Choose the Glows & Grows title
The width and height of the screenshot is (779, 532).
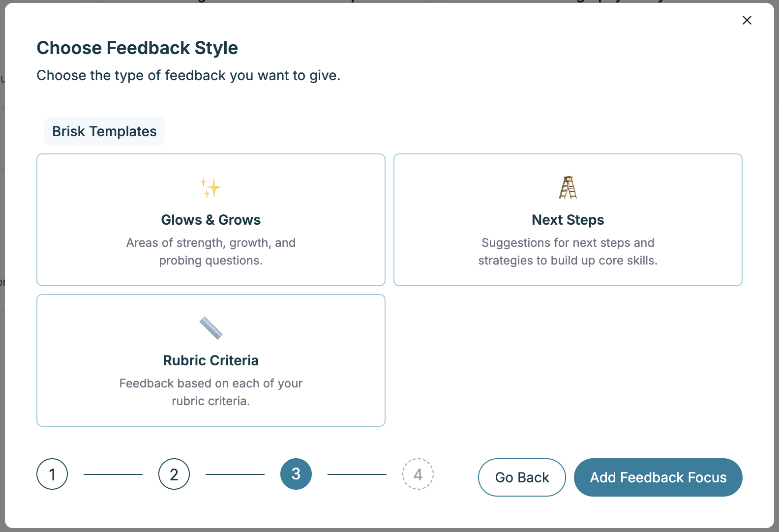[211, 220]
